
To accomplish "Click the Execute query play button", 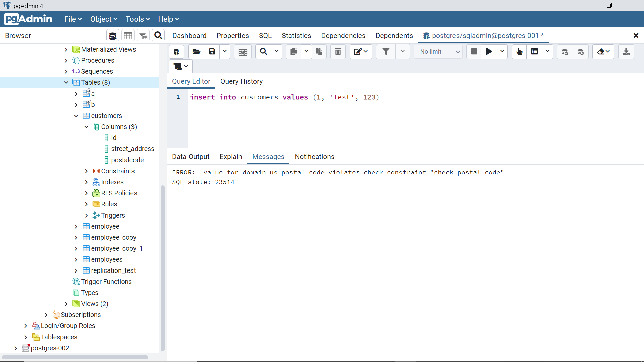I will point(489,52).
